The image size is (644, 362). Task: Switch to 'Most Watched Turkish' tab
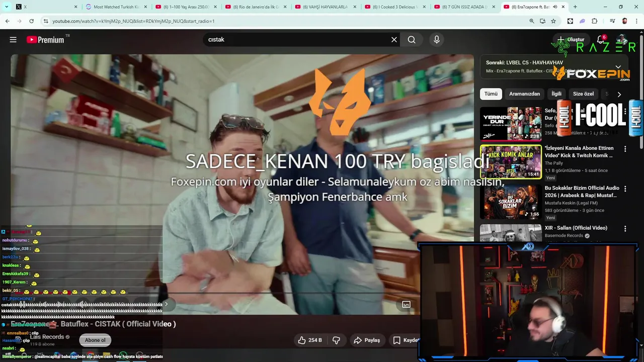click(116, 7)
